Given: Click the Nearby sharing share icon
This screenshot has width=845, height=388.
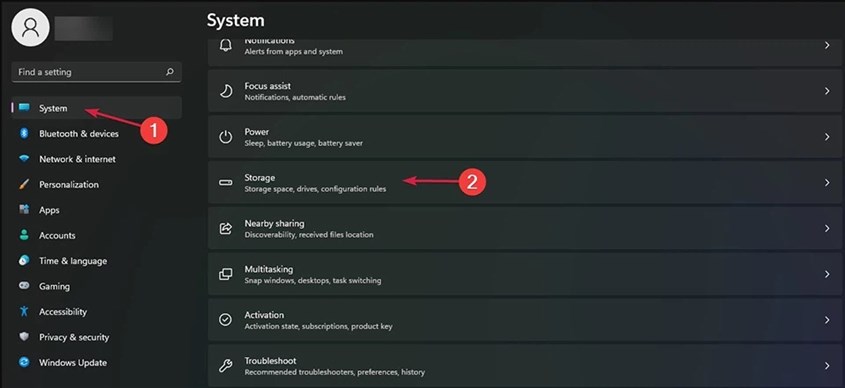Looking at the screenshot, I should pyautogui.click(x=225, y=228).
